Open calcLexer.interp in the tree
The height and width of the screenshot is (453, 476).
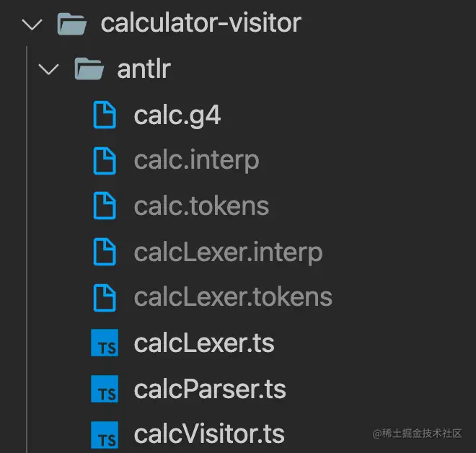click(x=229, y=252)
